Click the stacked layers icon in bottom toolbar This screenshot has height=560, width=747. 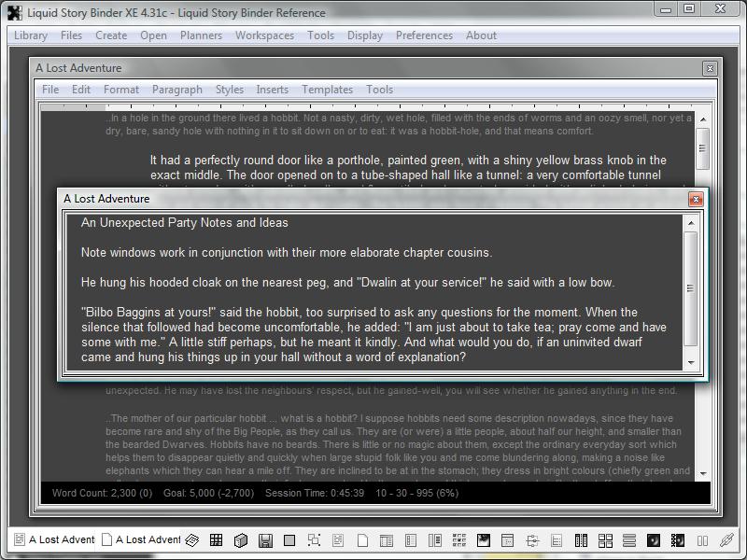191,540
